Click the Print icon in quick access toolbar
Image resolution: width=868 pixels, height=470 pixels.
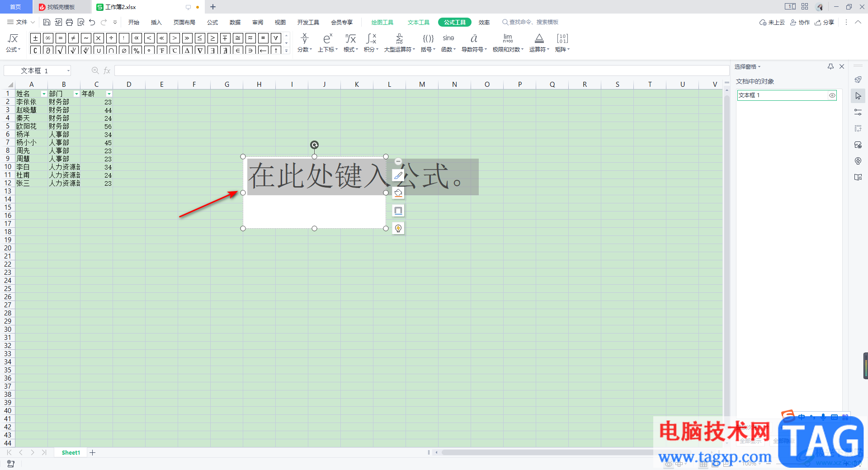[x=69, y=22]
